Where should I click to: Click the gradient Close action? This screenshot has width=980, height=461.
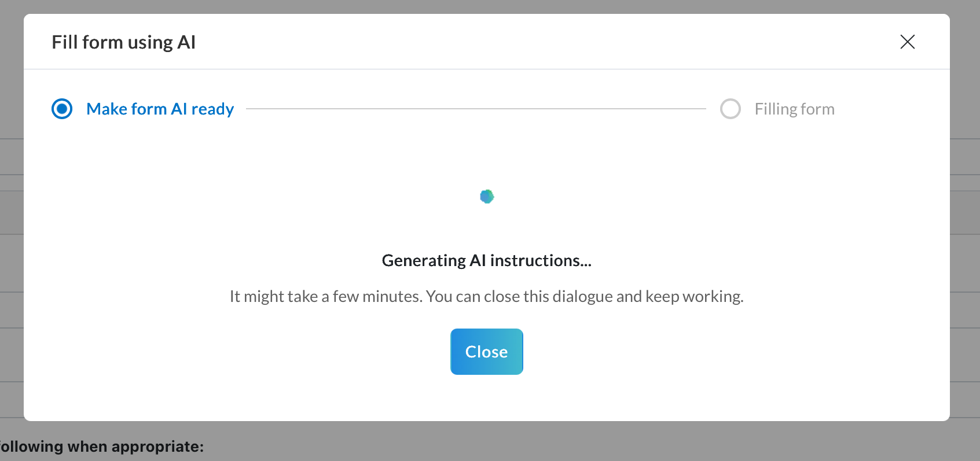point(486,351)
